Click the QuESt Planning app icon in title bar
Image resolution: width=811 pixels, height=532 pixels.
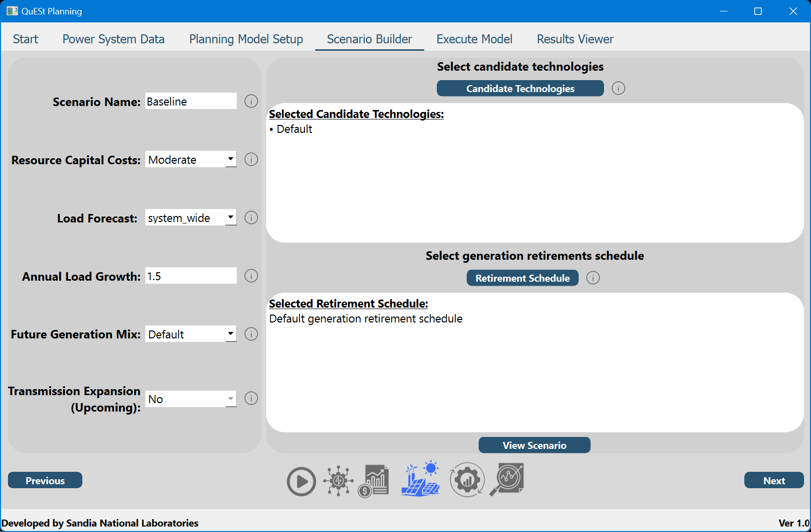pyautogui.click(x=12, y=11)
